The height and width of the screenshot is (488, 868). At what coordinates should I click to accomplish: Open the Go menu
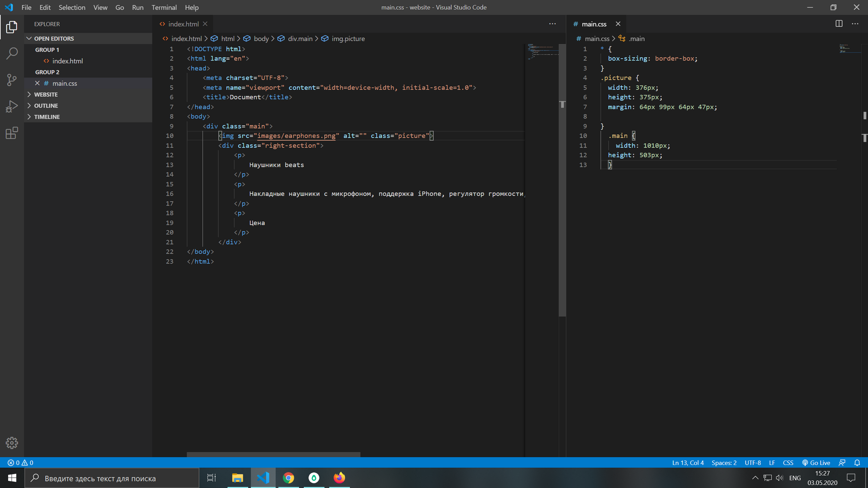[x=119, y=7]
